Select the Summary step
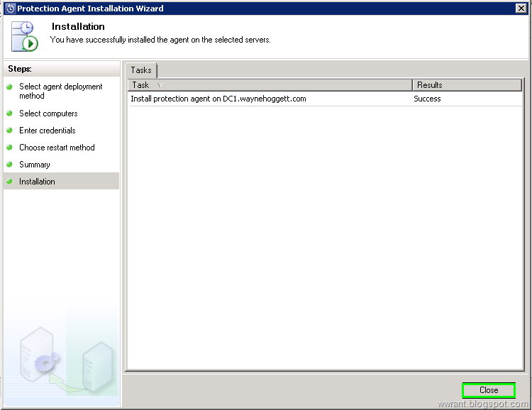The width and height of the screenshot is (532, 410). (x=35, y=165)
